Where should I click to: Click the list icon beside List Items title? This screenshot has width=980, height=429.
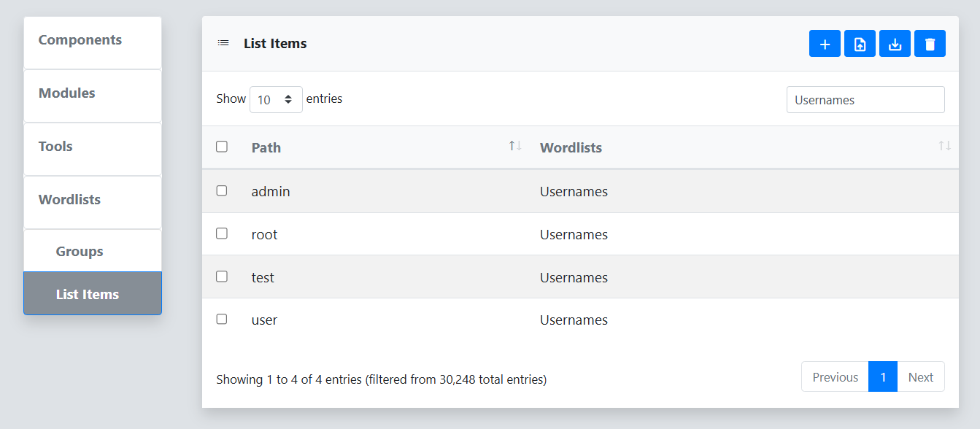(223, 44)
